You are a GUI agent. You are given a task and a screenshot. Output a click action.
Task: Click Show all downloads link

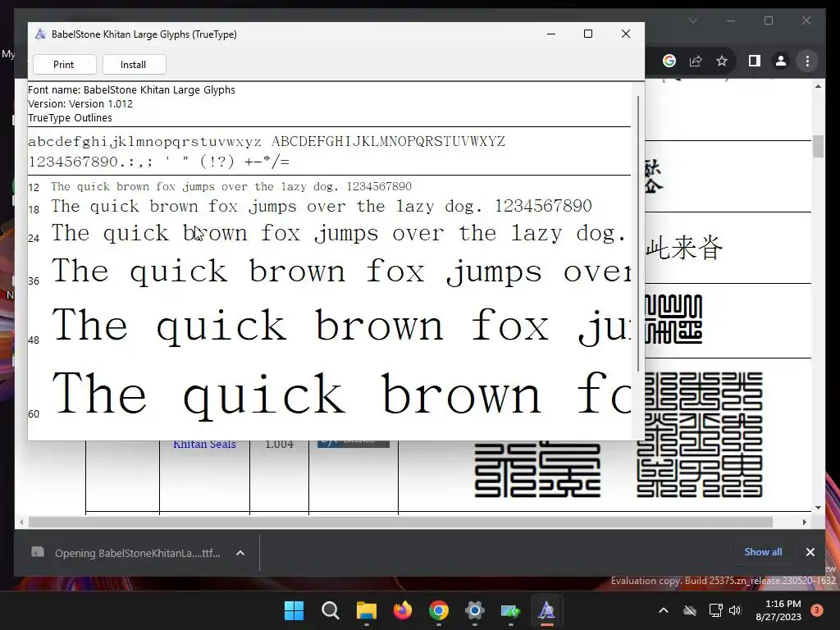click(x=763, y=552)
